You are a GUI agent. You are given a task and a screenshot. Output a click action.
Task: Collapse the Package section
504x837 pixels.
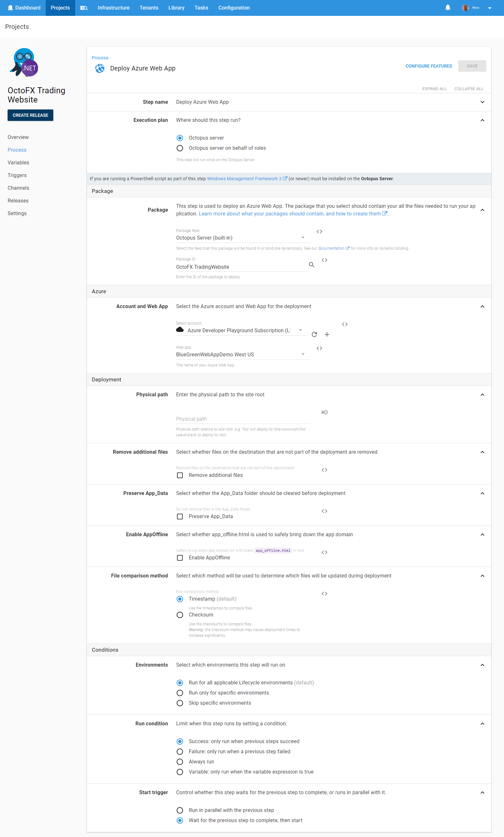[x=482, y=210]
